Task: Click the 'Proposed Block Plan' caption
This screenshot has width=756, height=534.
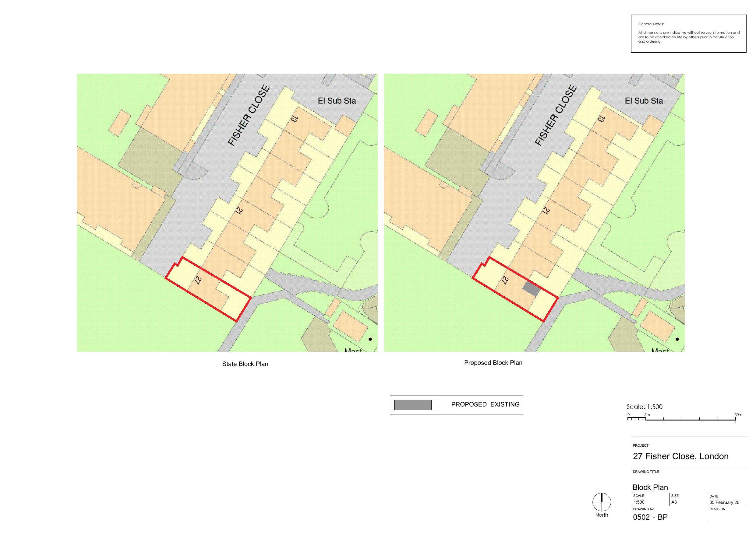Action: tap(493, 363)
